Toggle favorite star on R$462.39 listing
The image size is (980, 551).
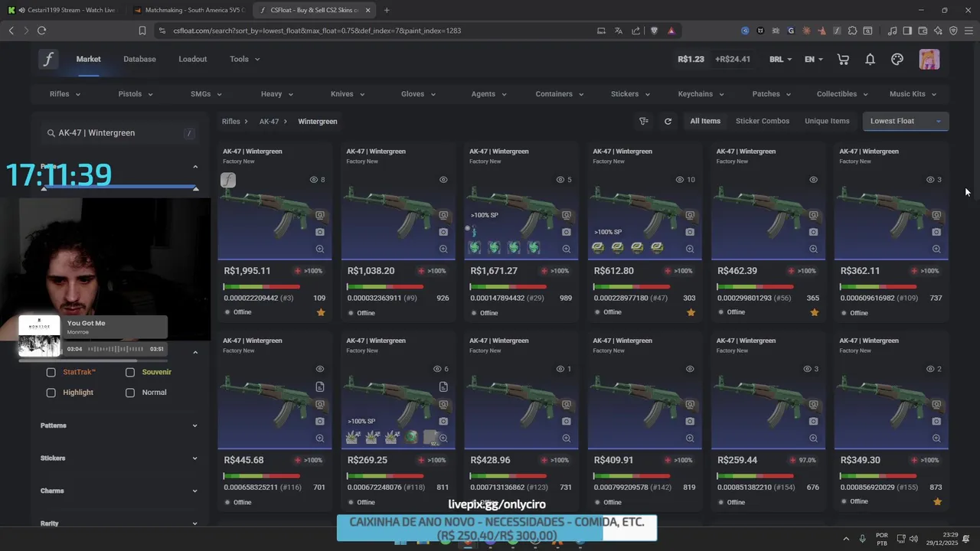(x=814, y=312)
